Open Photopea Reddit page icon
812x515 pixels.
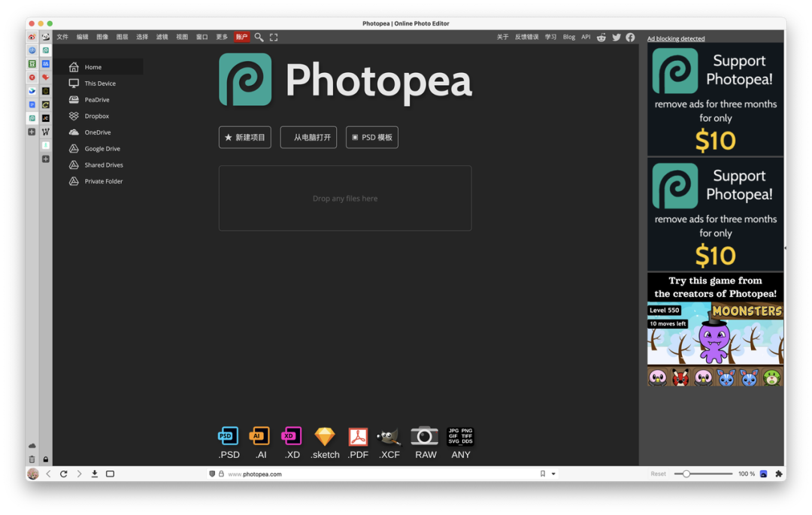tap(601, 38)
